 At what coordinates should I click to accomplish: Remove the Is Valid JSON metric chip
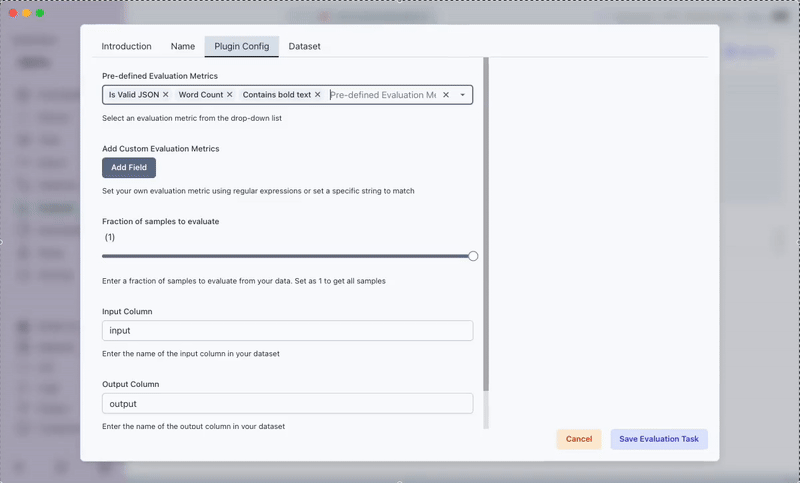pos(166,95)
